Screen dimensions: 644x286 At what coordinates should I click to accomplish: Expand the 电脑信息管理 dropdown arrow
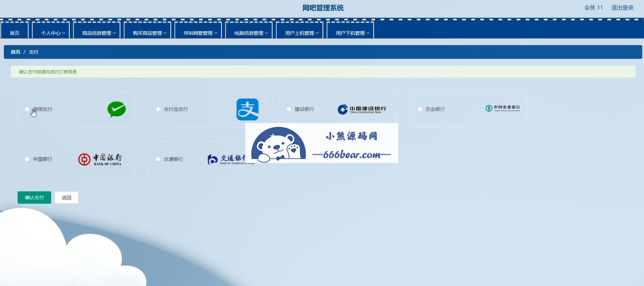click(x=266, y=33)
